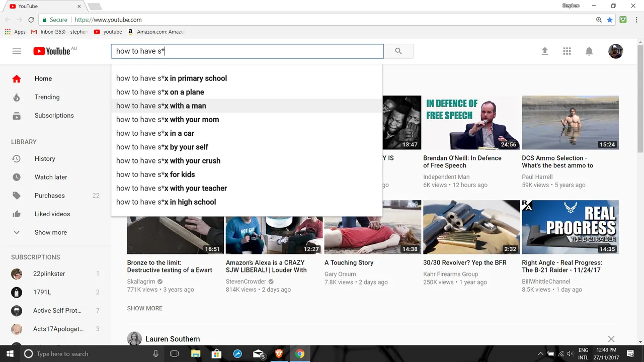Open the 30/30 Revolver video thumbnail
This screenshot has width=644, height=362.
(x=471, y=227)
